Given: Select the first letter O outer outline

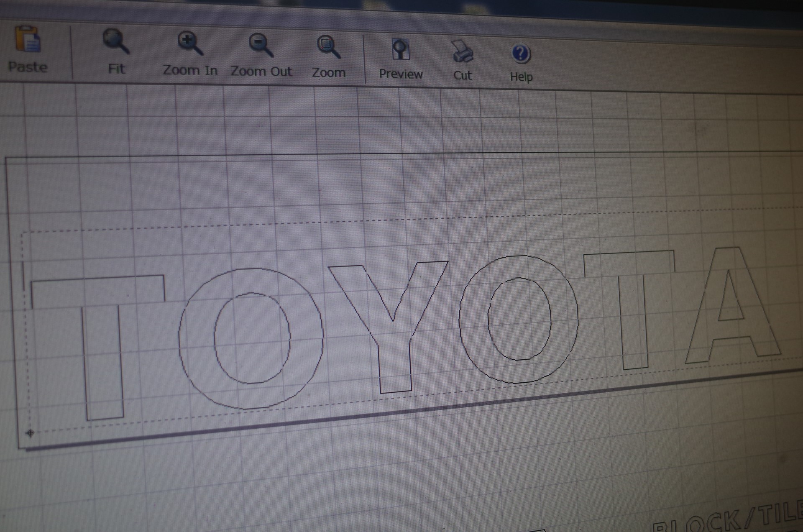Looking at the screenshot, I should [x=197, y=339].
